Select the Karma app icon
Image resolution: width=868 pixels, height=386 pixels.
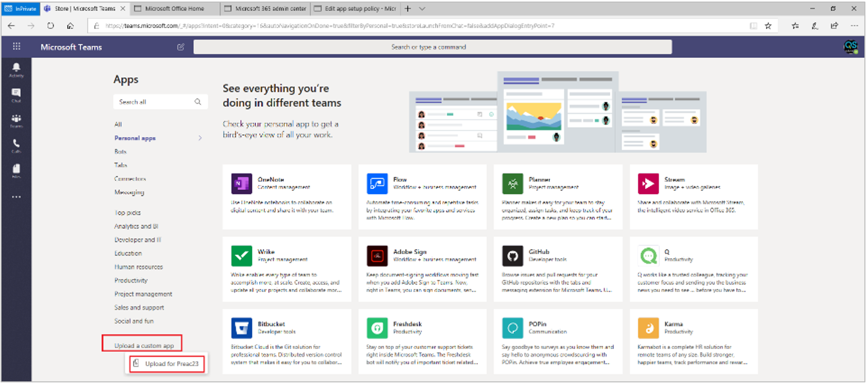648,328
